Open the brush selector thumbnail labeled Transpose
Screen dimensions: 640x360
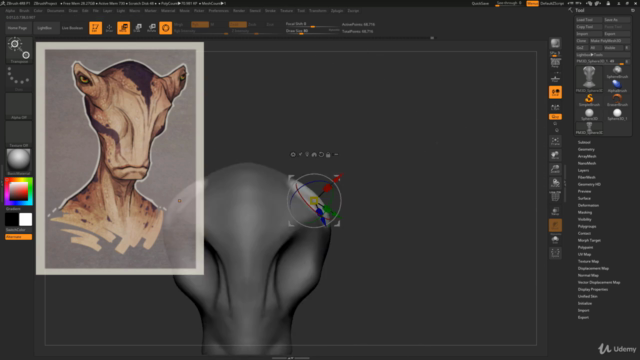19,50
